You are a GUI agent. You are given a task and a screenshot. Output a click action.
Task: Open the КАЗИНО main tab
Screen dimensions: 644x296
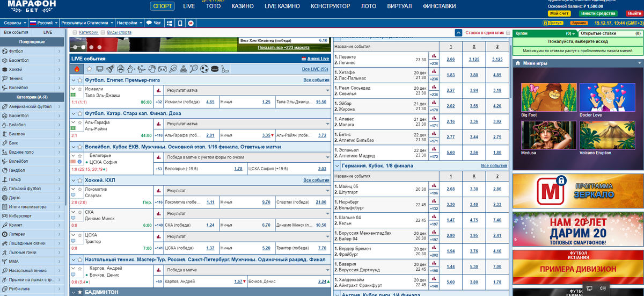click(x=243, y=6)
